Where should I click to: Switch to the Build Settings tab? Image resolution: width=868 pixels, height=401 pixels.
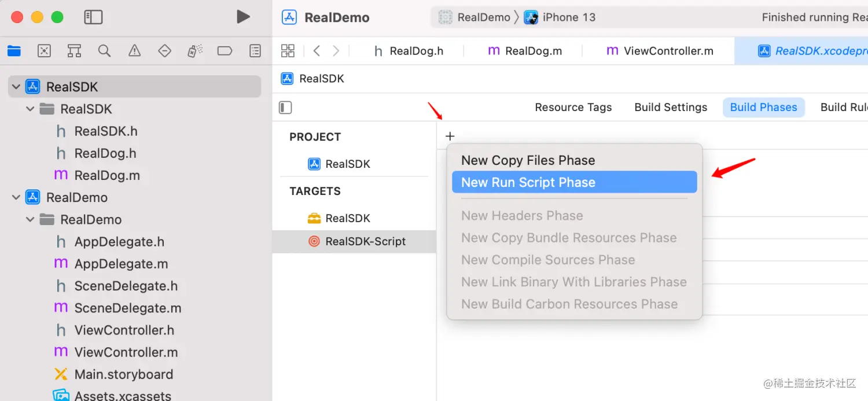pos(671,108)
